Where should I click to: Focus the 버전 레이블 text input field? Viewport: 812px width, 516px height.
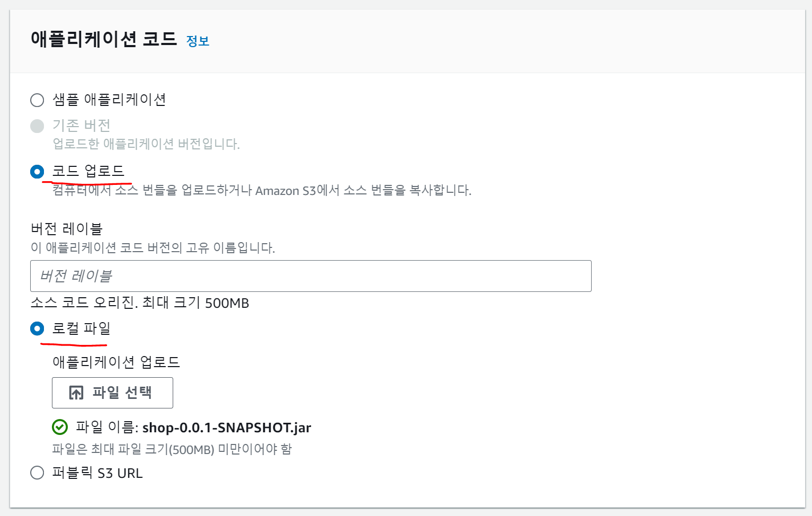coord(310,276)
